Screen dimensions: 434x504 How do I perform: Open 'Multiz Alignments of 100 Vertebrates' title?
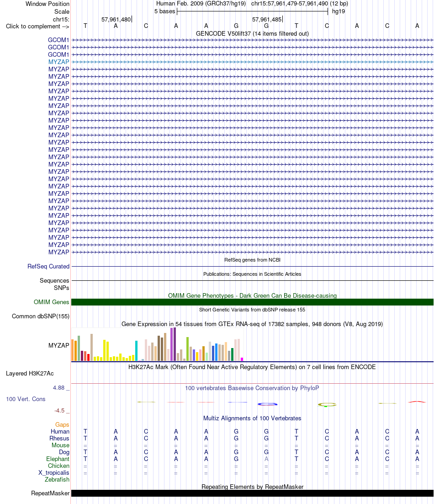(252, 418)
